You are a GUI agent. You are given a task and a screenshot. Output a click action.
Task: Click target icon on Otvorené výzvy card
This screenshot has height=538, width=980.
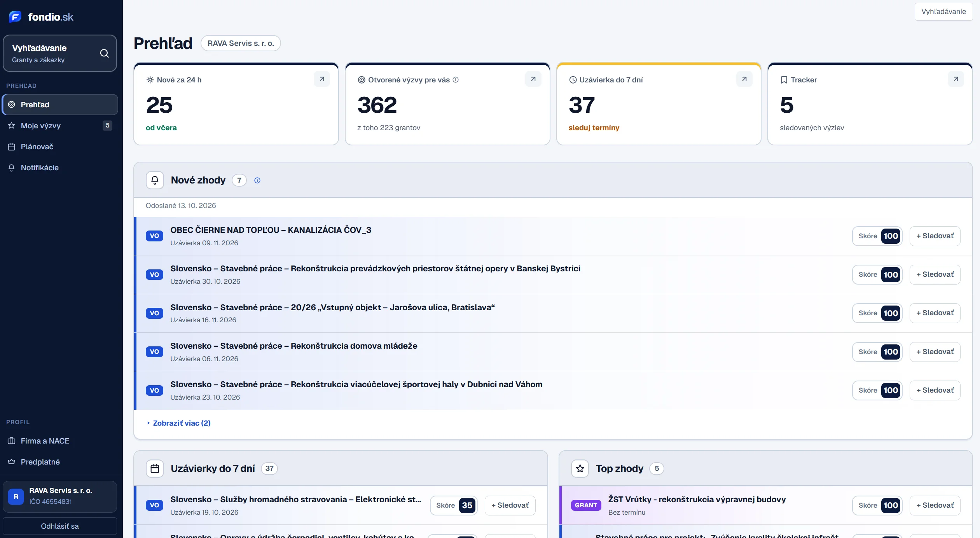361,80
